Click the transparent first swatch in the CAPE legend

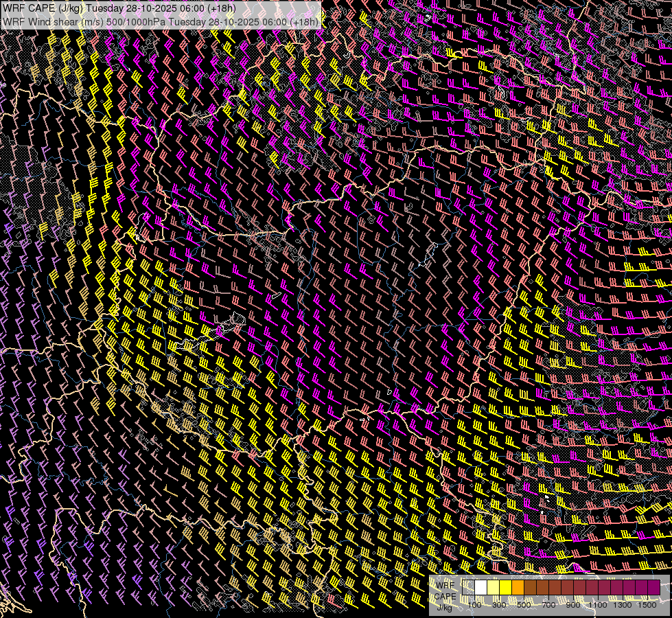(468, 587)
